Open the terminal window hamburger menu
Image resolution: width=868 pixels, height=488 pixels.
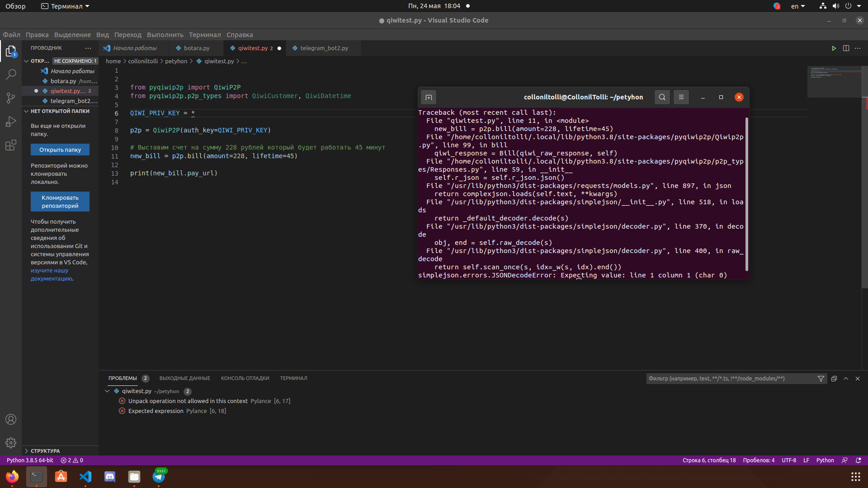(681, 97)
